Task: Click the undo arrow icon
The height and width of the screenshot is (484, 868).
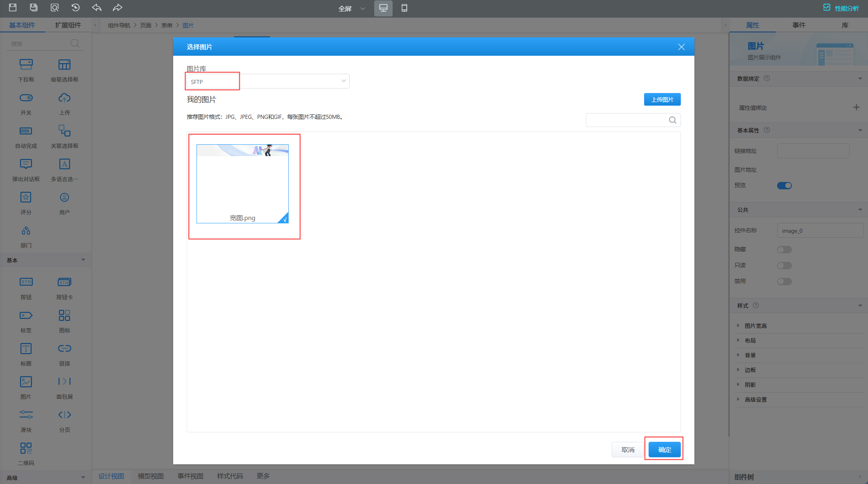Action: (x=97, y=7)
